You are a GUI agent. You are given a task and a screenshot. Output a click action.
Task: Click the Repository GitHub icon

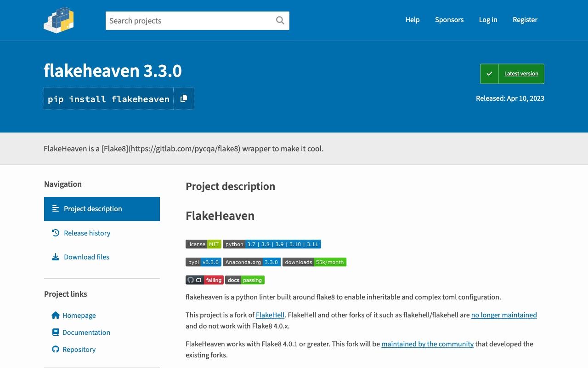click(56, 349)
